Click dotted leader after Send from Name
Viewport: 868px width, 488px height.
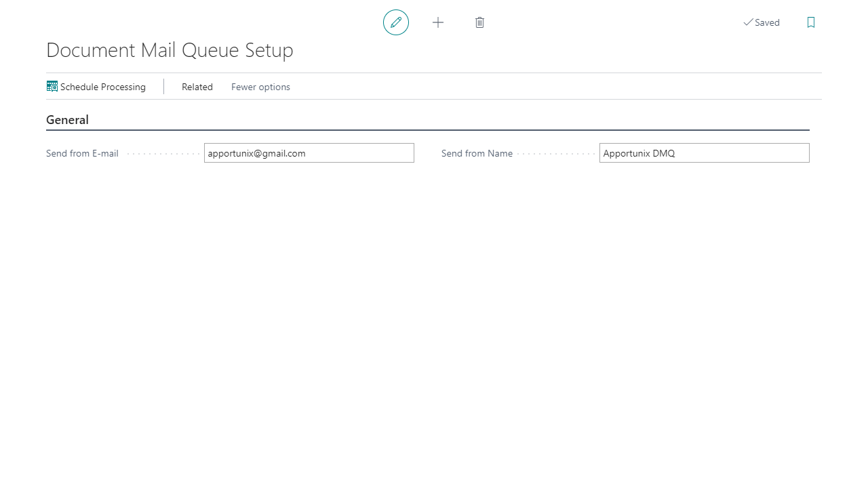(556, 154)
